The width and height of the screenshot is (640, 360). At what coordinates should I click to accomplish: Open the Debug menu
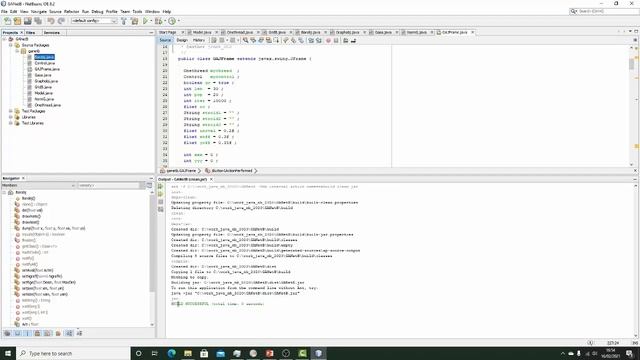[x=97, y=11]
